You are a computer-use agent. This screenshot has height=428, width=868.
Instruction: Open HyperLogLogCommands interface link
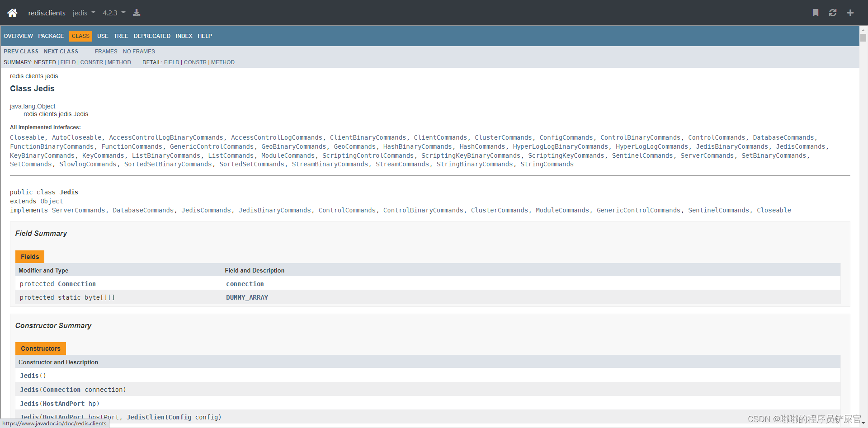[652, 147]
